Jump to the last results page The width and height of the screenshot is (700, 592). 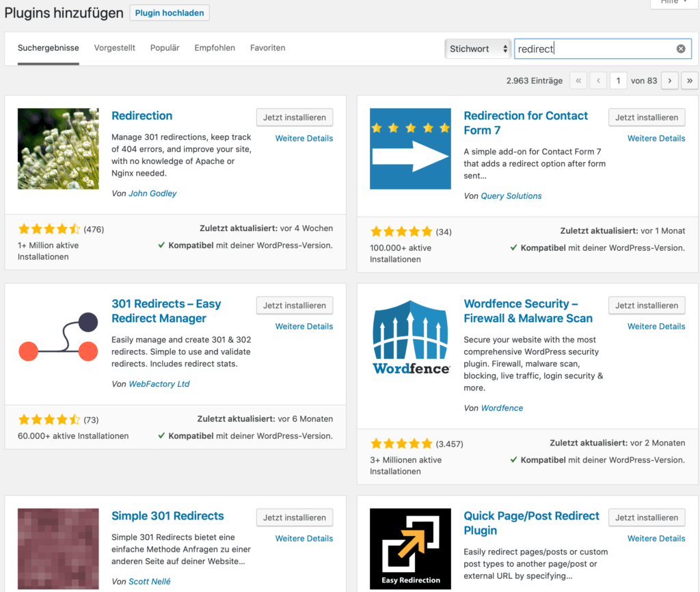690,81
